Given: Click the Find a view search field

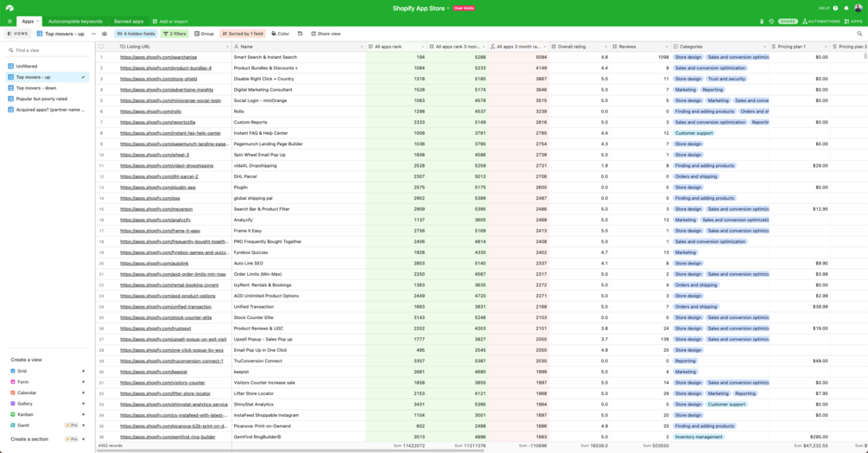Looking at the screenshot, I should pos(47,50).
